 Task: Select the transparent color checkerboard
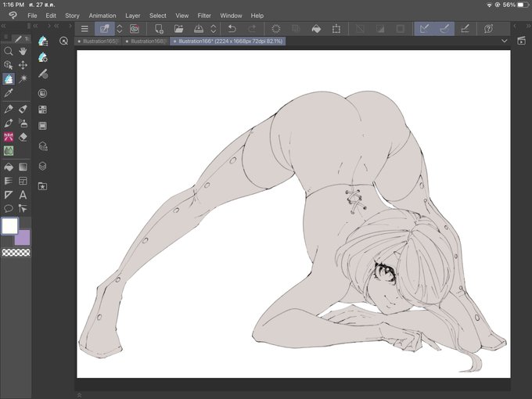(x=16, y=253)
